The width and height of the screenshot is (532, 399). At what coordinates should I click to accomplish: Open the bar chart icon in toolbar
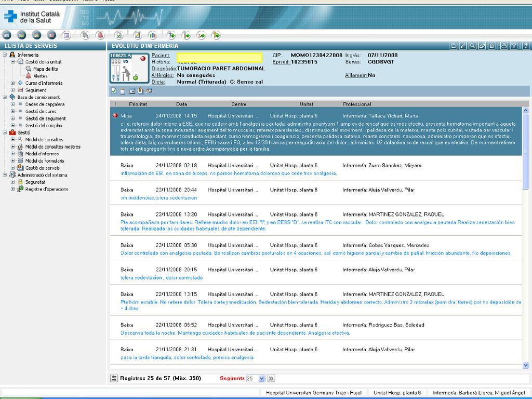[152, 35]
